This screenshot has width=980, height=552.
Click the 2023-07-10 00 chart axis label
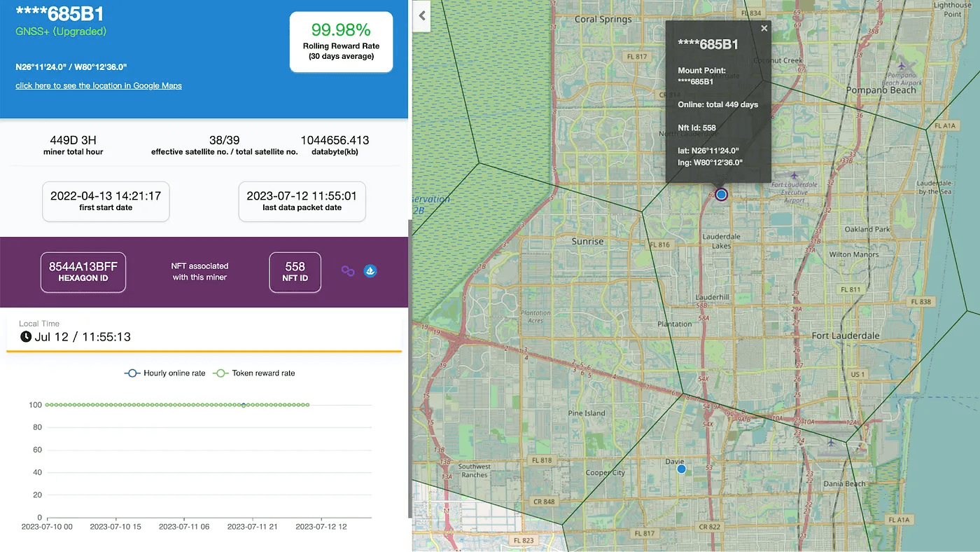[x=47, y=526]
